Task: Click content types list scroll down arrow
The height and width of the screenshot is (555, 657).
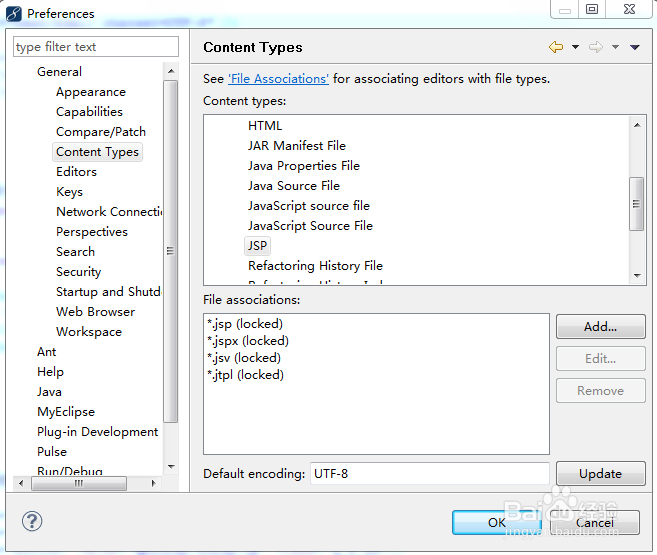Action: click(637, 276)
